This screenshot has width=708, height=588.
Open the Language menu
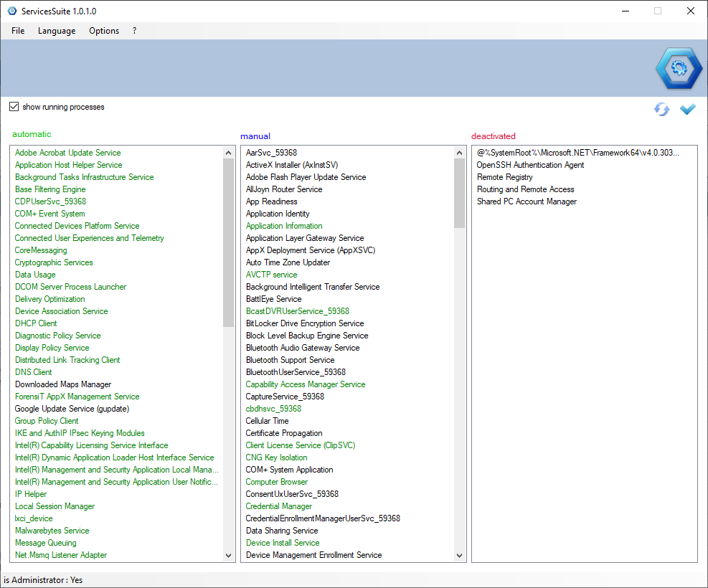tap(57, 31)
